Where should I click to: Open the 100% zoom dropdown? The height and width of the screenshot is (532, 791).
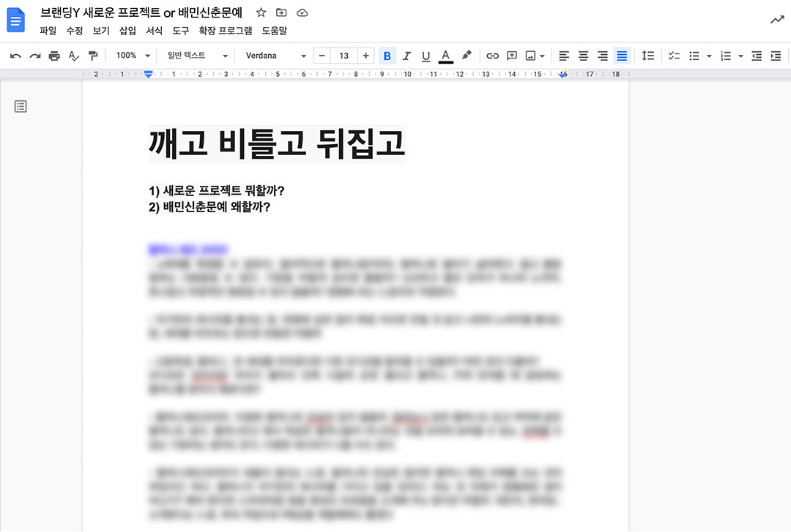pos(133,56)
